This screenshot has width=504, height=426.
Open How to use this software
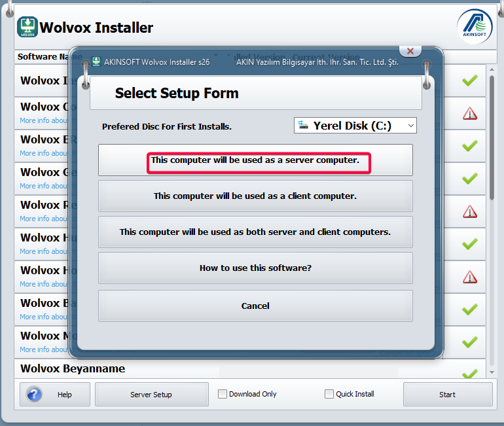(x=255, y=268)
